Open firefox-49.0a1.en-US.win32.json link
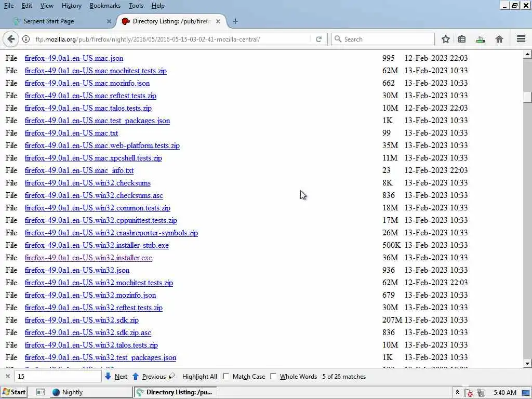This screenshot has width=532, height=399. pyautogui.click(x=77, y=270)
